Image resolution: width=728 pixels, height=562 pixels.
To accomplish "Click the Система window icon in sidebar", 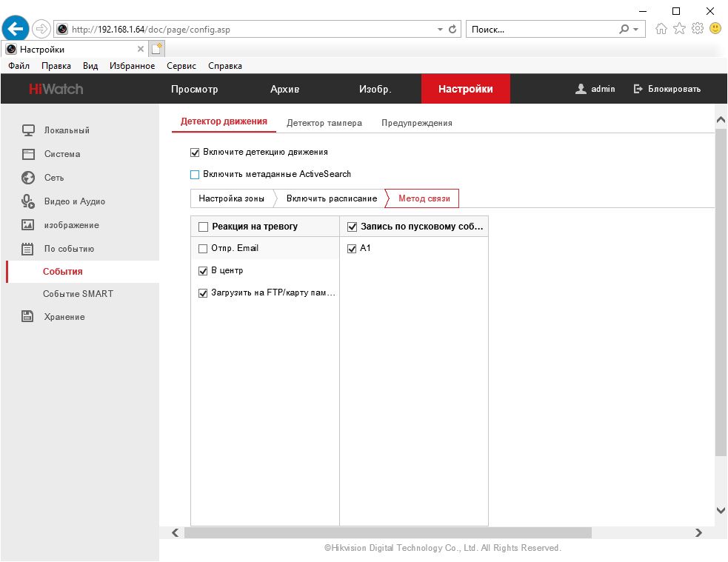I will (x=28, y=154).
